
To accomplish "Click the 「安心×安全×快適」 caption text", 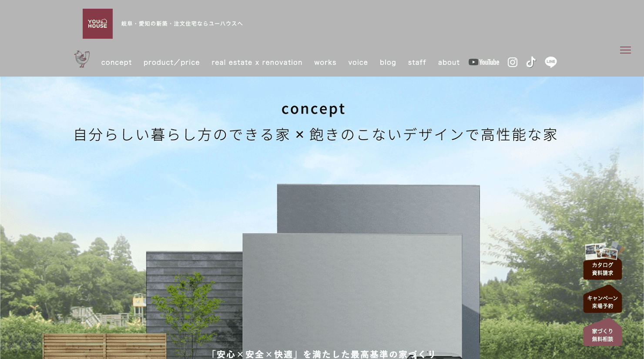I will 322,354.
